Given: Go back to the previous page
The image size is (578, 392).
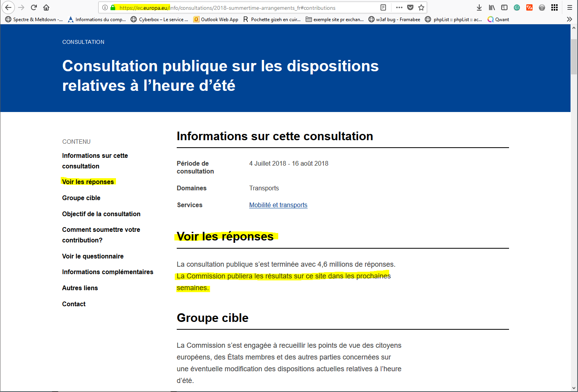Looking at the screenshot, I should pyautogui.click(x=8, y=7).
